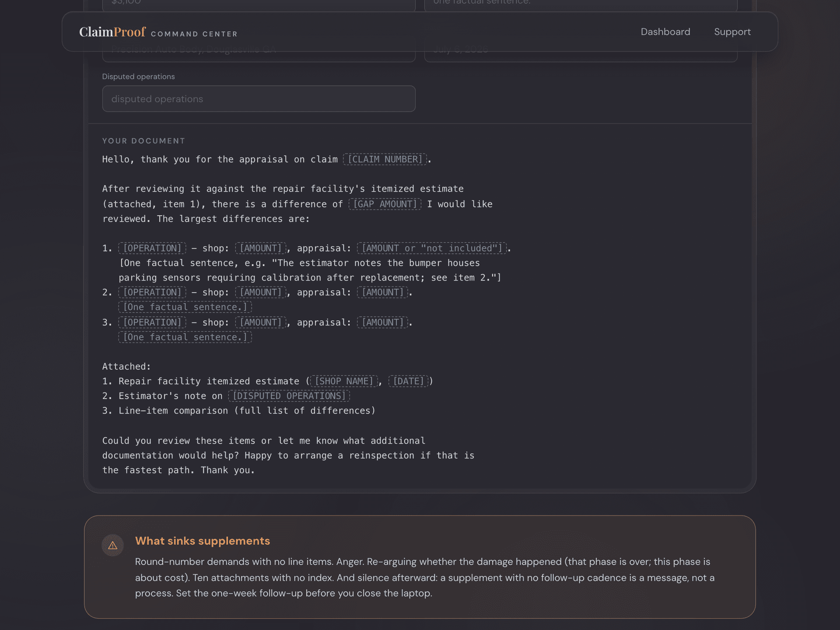840x630 pixels.
Task: Click the 'What sinks supplements' heading
Action: [x=203, y=541]
